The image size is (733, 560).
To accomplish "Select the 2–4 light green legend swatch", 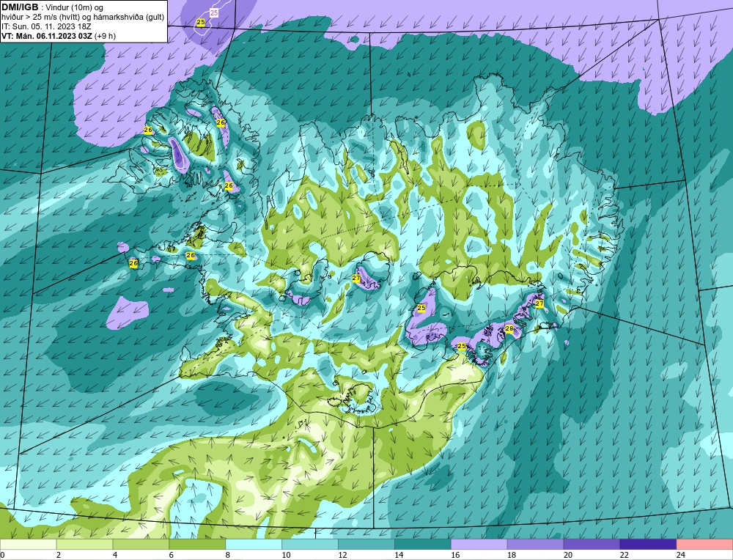I will pos(84,545).
